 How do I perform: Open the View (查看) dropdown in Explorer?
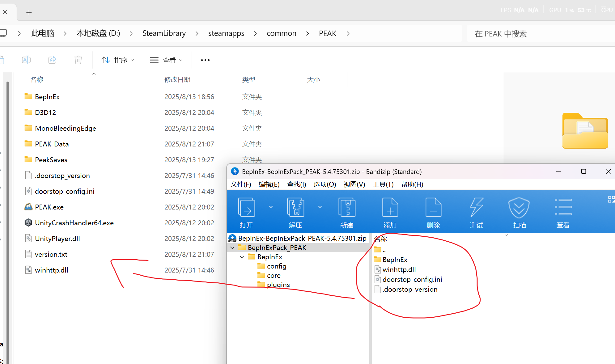pyautogui.click(x=166, y=60)
